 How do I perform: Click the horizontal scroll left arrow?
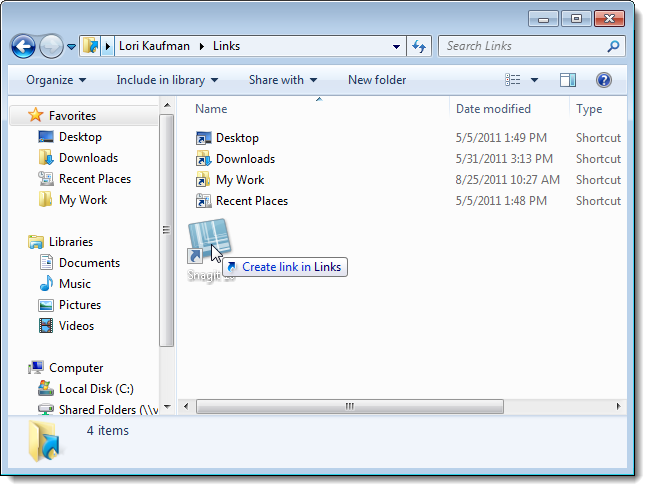point(186,406)
